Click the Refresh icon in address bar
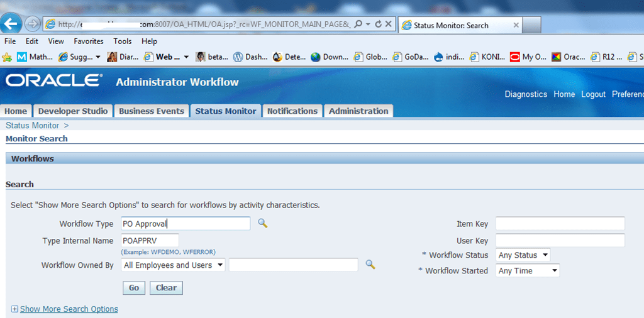The width and height of the screenshot is (644, 318). click(x=379, y=25)
